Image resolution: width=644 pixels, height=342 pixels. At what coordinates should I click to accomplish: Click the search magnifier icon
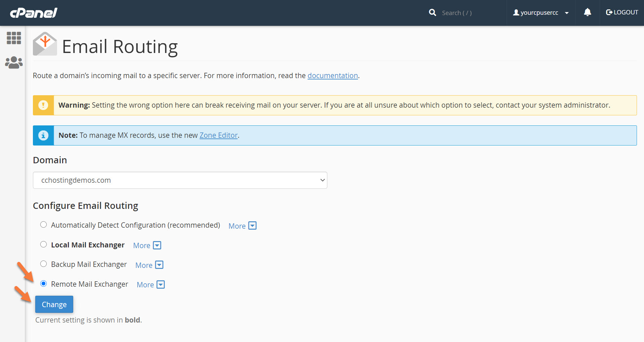click(432, 13)
